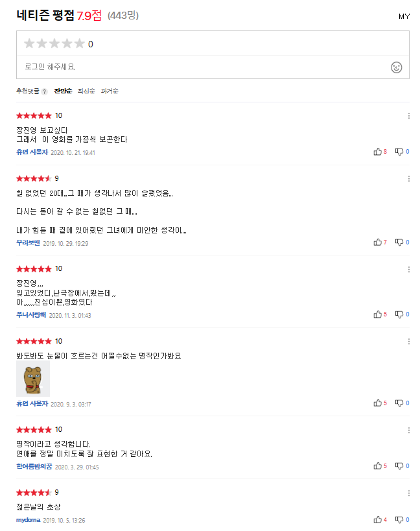420x531 pixels.
Task: Click the bear sticker image in review
Action: [x=33, y=379]
